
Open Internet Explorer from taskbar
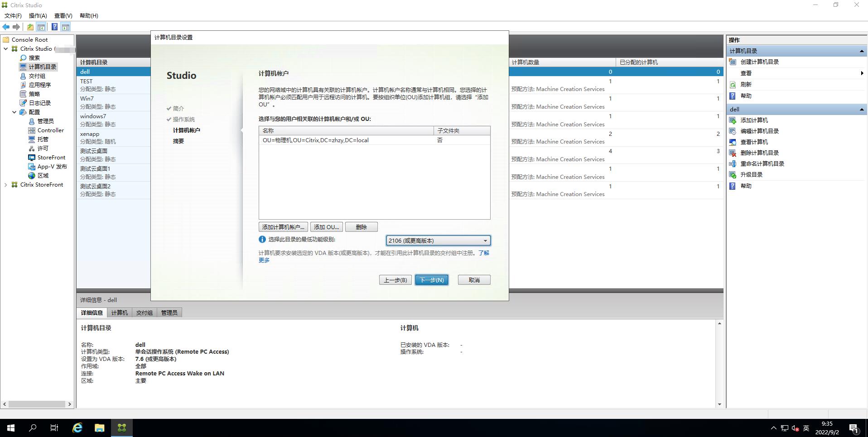click(x=77, y=427)
